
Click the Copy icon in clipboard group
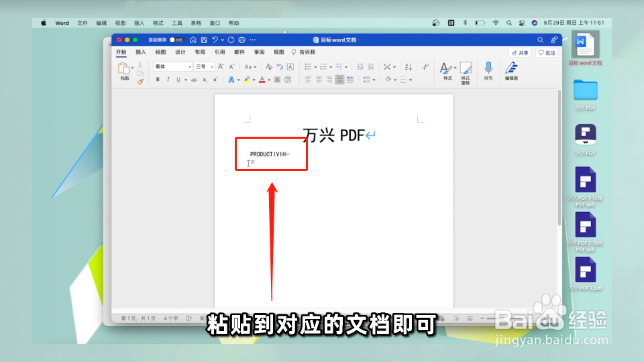click(140, 73)
